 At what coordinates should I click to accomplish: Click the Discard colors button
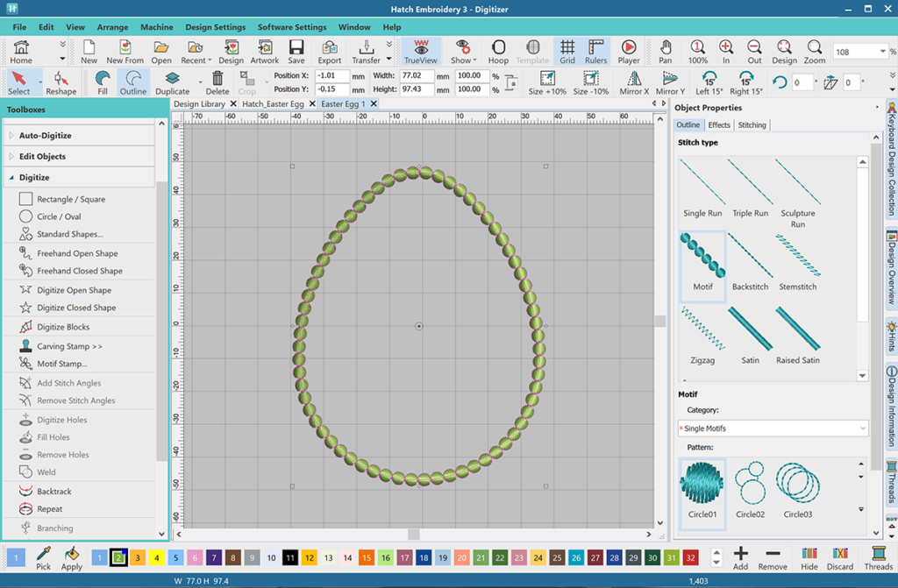[839, 557]
